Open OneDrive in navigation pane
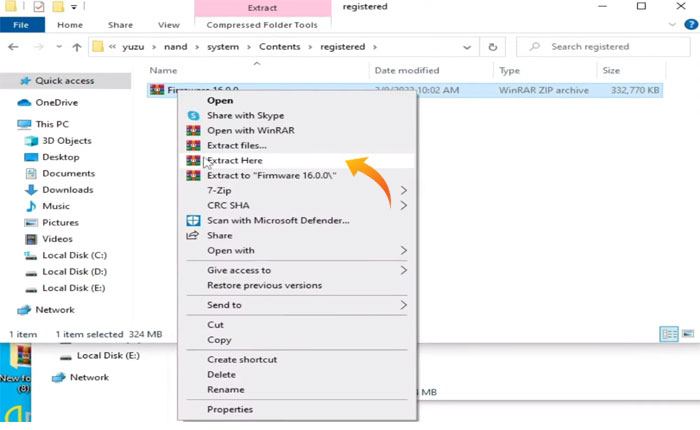 point(56,102)
